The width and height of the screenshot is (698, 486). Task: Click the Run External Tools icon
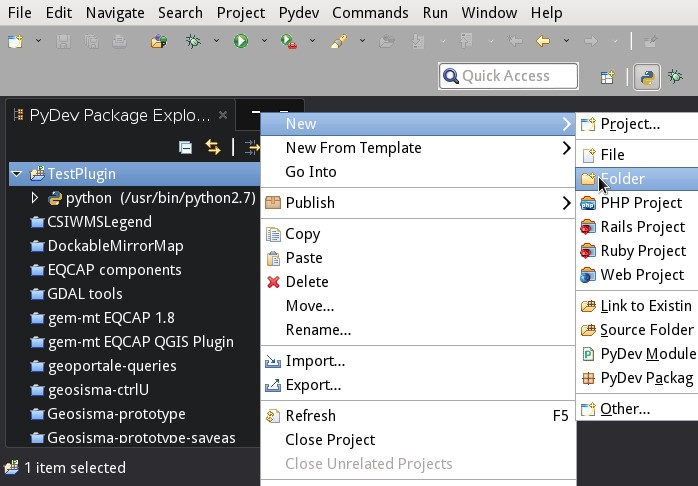tap(289, 41)
